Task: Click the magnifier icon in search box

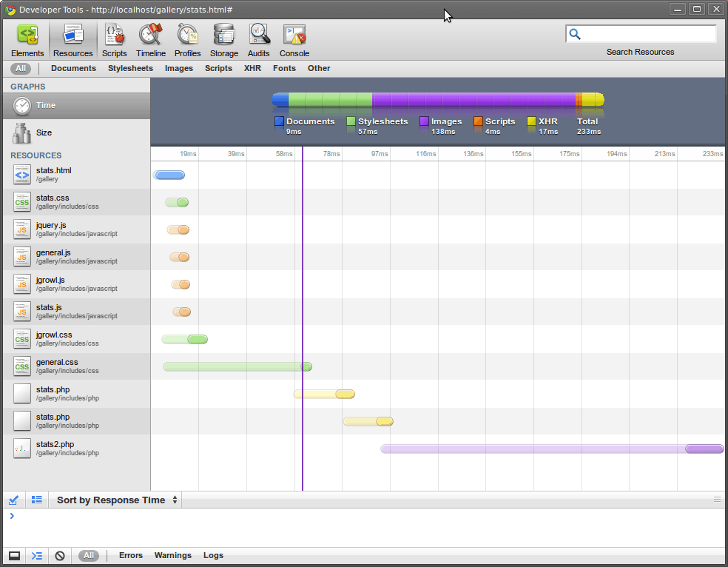Action: (x=575, y=34)
